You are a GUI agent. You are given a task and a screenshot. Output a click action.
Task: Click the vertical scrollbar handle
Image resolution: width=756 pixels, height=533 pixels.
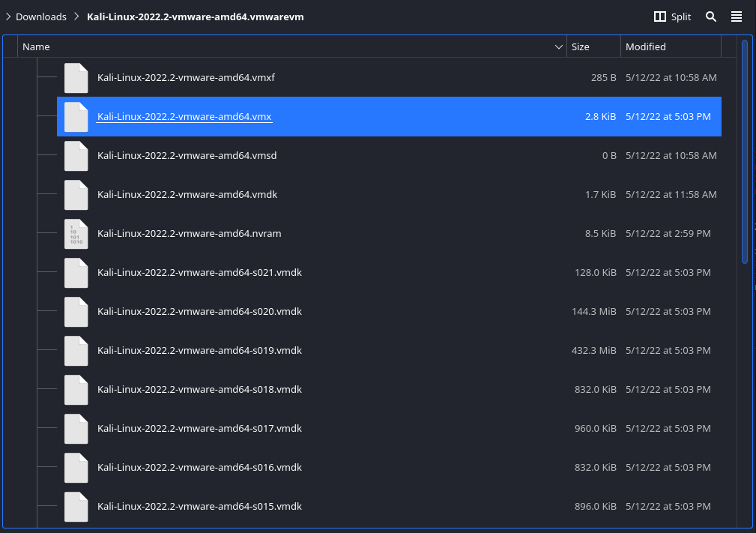pyautogui.click(x=744, y=150)
